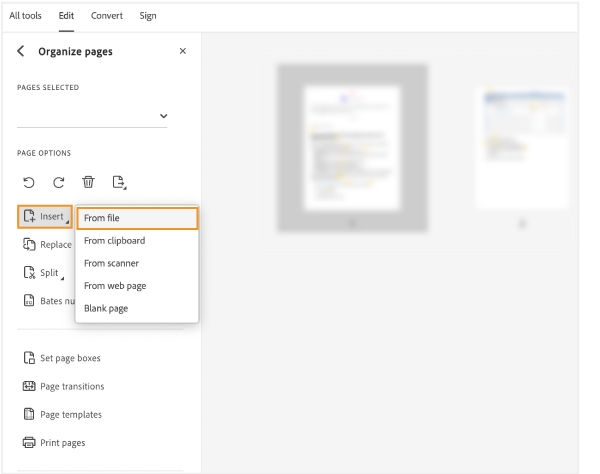Viewport: 600px width, 474px height.
Task: Select From clipboard option
Action: 114,241
